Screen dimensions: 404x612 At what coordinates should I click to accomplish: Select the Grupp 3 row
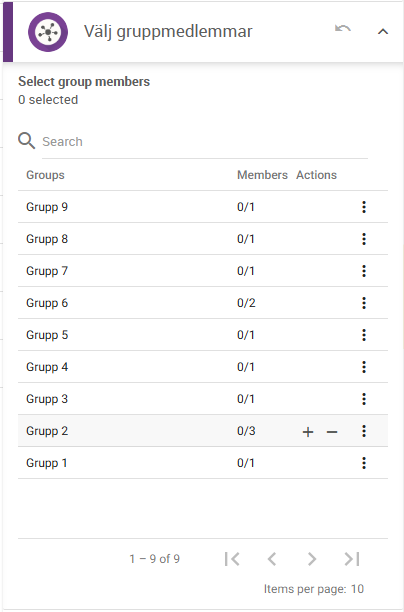(x=203, y=399)
